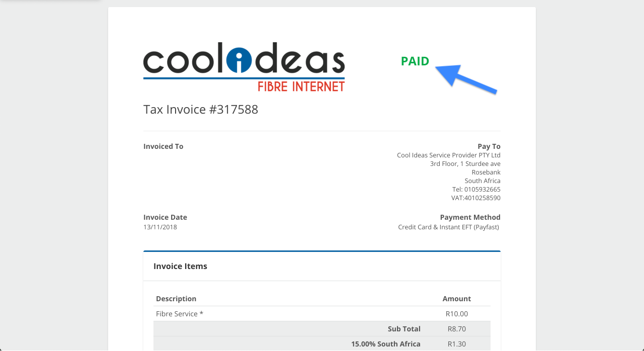Select the Fibre Service * line item

180,314
